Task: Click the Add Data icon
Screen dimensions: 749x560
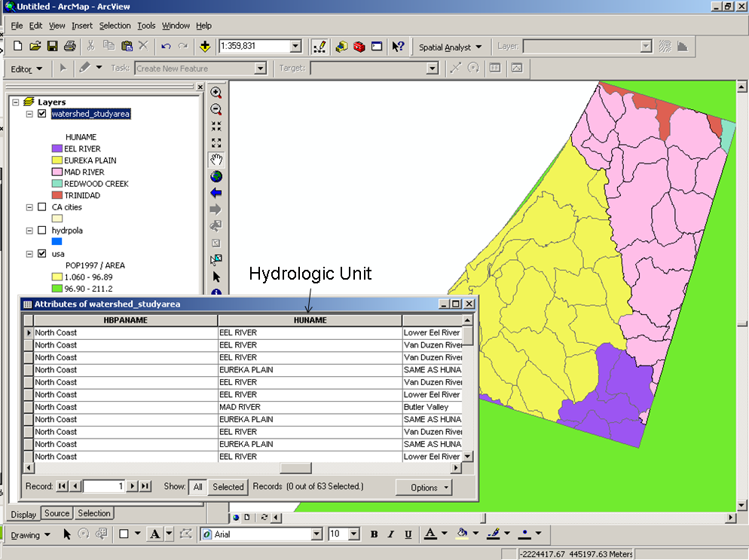Action: [x=206, y=46]
